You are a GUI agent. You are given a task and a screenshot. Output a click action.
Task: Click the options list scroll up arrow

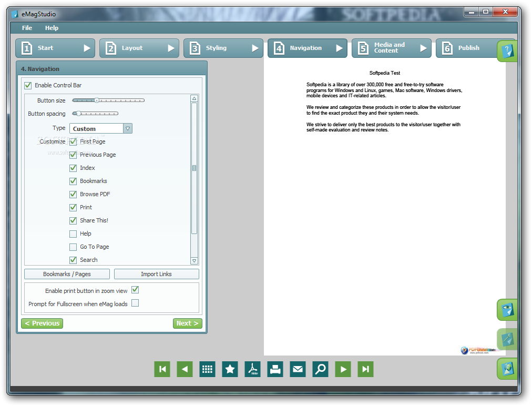coord(195,98)
